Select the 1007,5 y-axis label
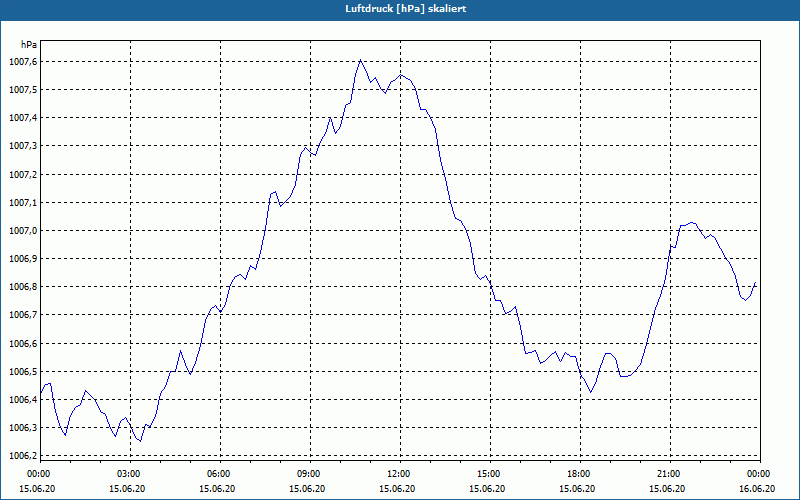Viewport: 800px width, 500px height. pos(22,90)
